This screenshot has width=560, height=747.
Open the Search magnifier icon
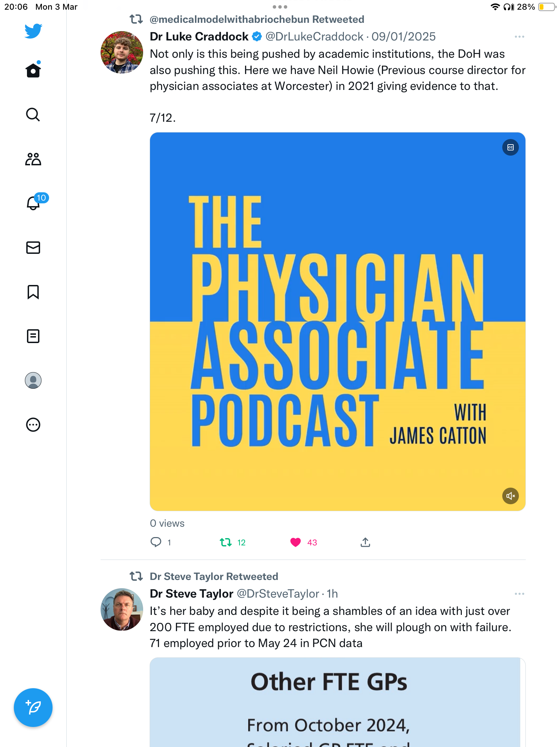(x=33, y=115)
